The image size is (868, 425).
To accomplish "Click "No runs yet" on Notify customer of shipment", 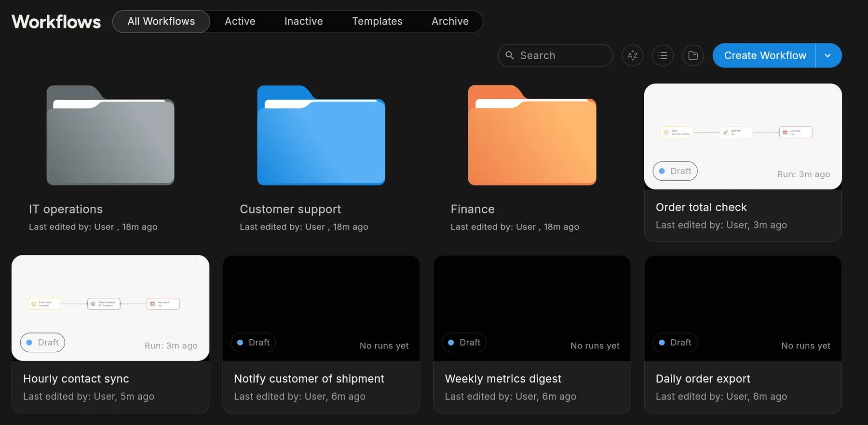I will (x=384, y=346).
